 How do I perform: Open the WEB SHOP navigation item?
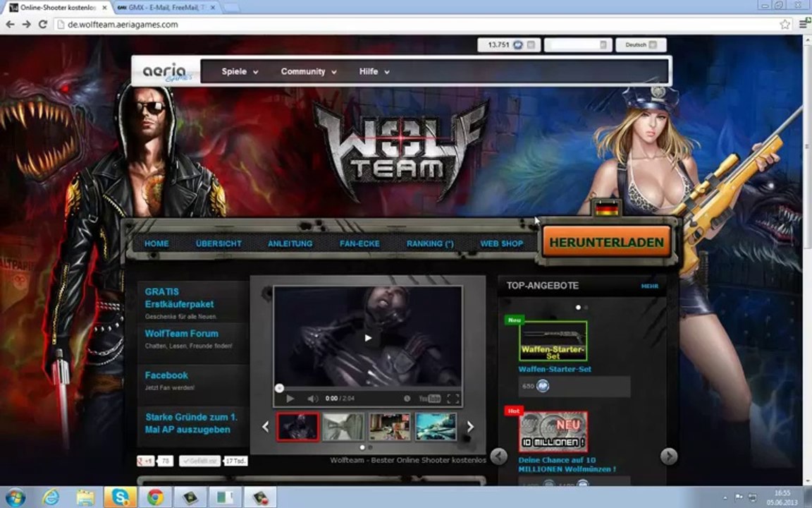point(501,243)
